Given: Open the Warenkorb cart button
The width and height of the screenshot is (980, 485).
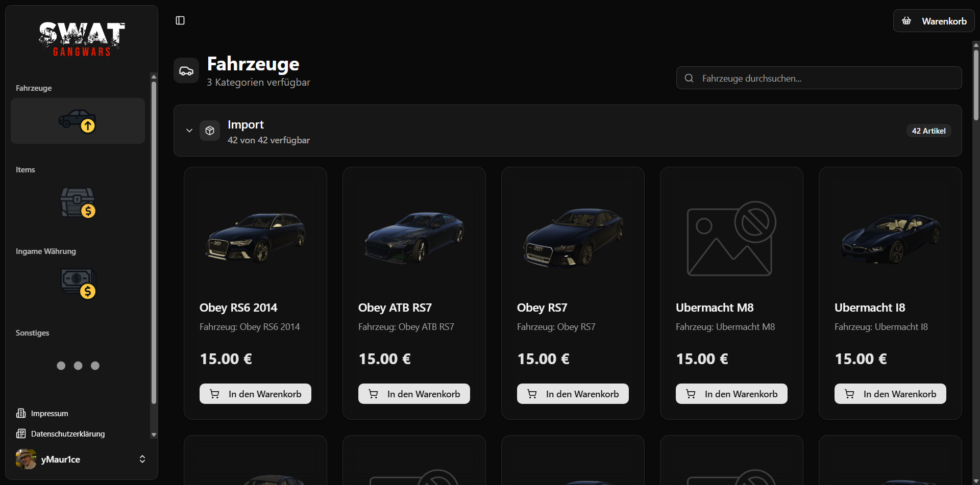Looking at the screenshot, I should (934, 21).
